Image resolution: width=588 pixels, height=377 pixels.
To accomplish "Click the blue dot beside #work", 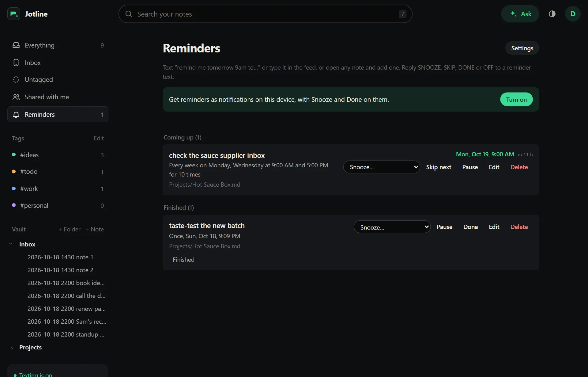I will click(14, 188).
